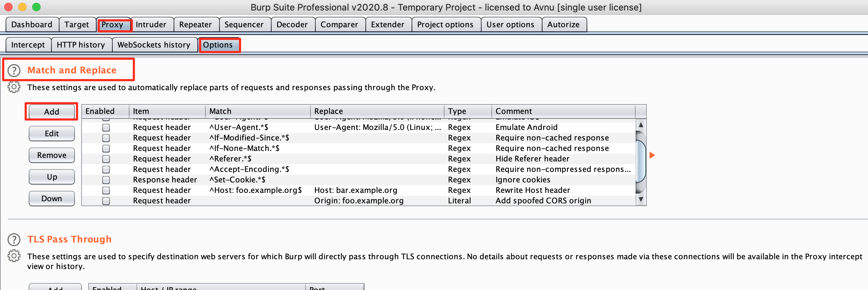Sort by the Match column header
The width and height of the screenshot is (868, 290).
(258, 111)
